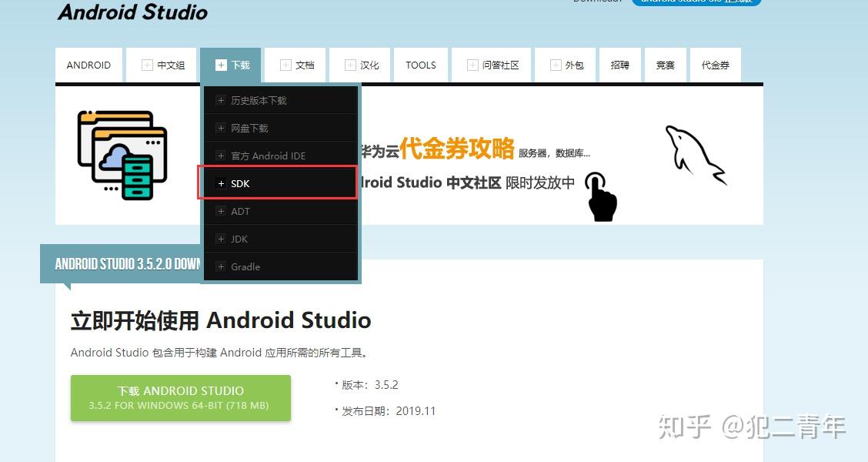Open the 问答社区 nav tab

tap(491, 65)
